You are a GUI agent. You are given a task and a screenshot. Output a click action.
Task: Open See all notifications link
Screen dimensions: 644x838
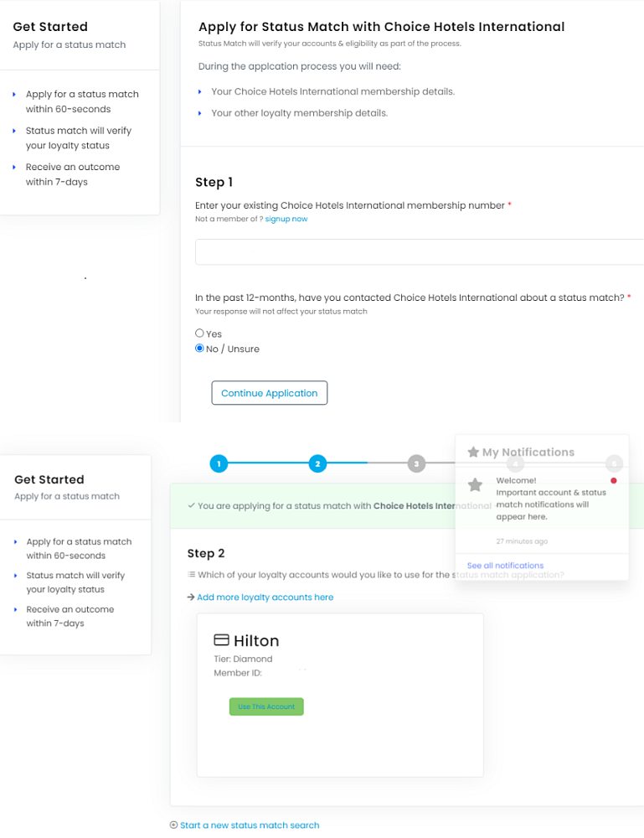click(x=505, y=565)
